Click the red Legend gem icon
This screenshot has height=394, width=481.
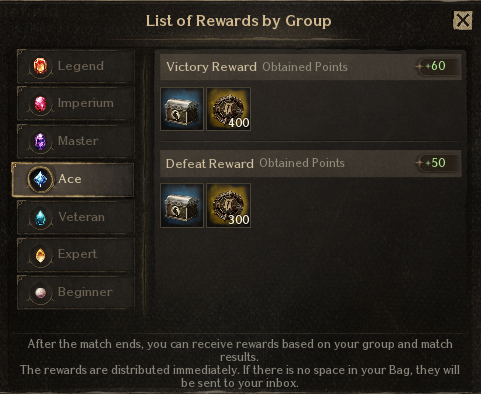[40, 66]
